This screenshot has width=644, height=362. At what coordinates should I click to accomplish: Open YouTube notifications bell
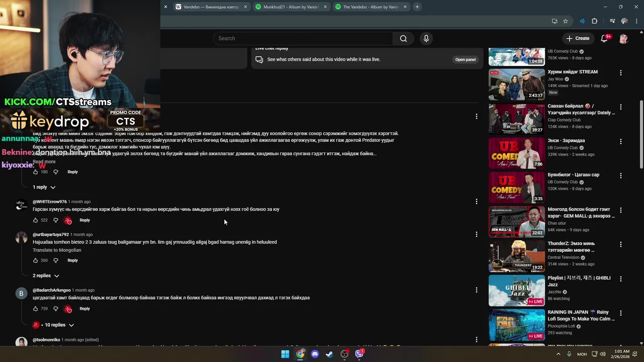(x=605, y=39)
